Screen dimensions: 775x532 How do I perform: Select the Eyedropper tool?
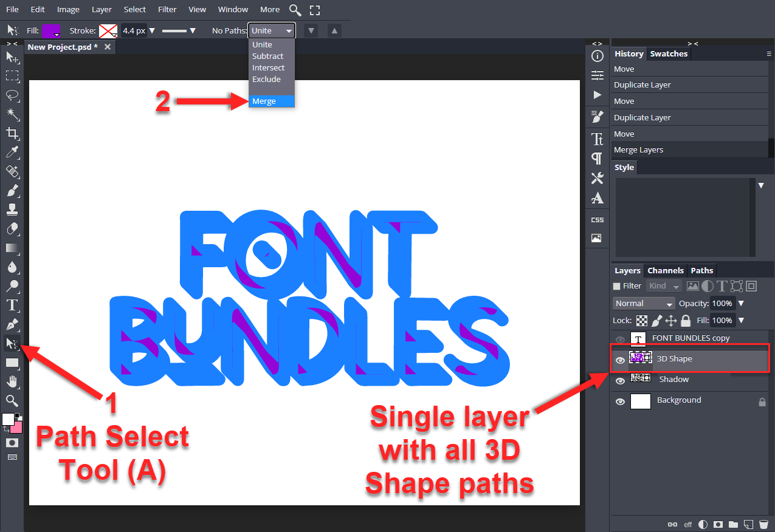coord(12,152)
